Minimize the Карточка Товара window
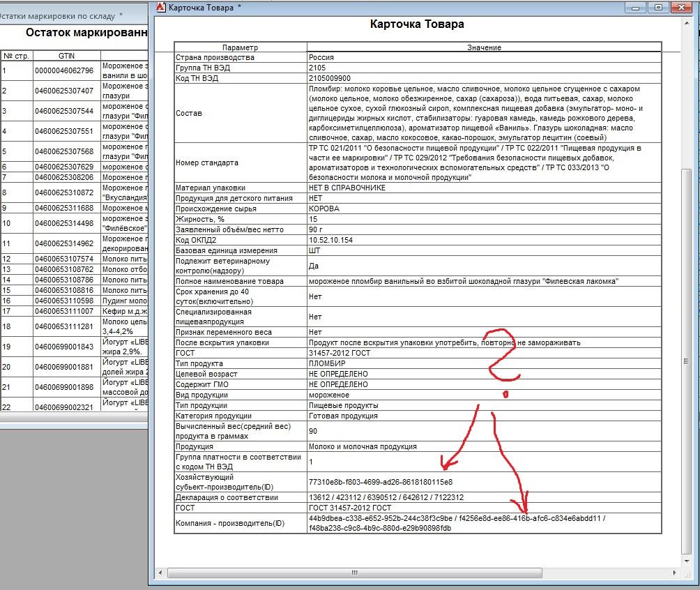Screen dimensions: 700x590 (x=636, y=7)
